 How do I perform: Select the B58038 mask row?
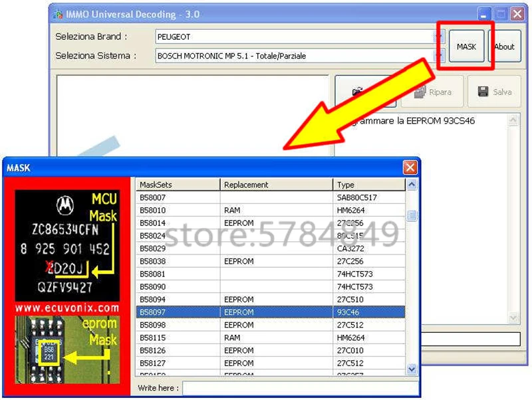click(271, 261)
